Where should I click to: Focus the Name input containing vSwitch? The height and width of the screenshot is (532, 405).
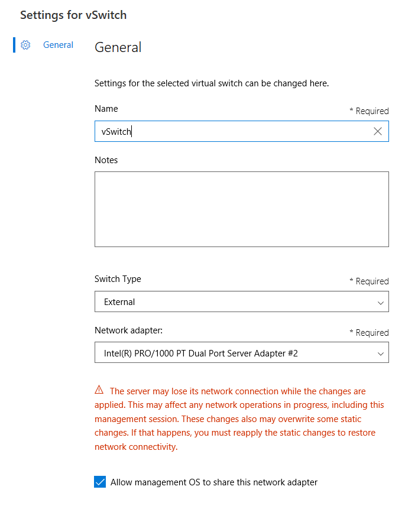(241, 131)
